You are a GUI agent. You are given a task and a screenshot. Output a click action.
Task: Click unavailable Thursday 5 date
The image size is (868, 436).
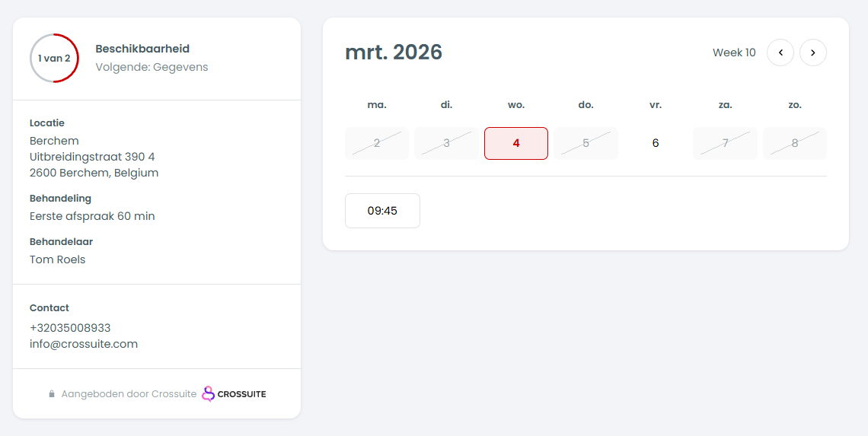(x=586, y=143)
